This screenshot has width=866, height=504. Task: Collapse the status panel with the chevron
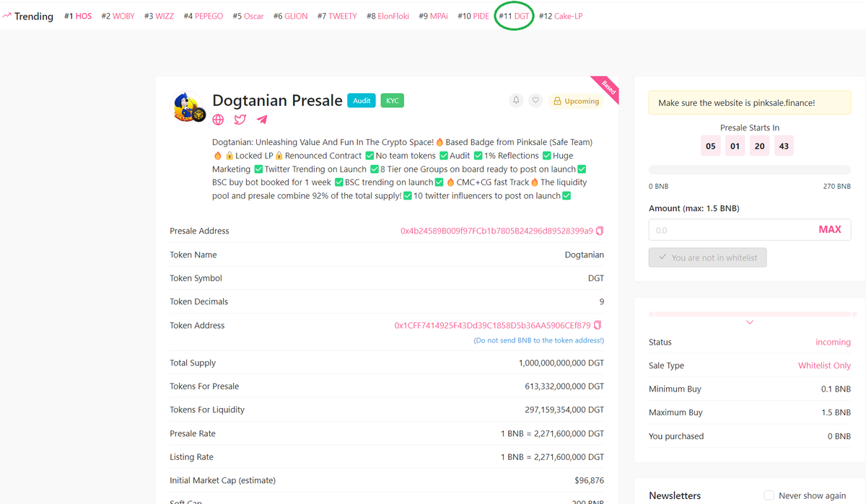749,322
